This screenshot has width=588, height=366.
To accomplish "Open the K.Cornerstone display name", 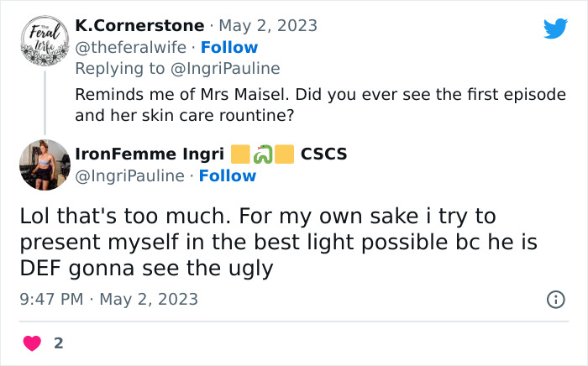I will pyautogui.click(x=139, y=25).
